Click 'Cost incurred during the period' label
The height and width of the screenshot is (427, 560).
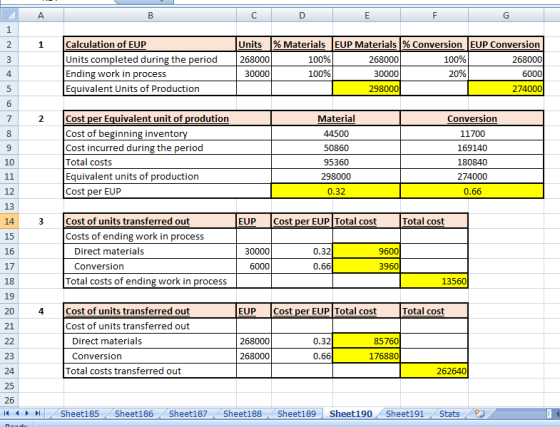click(x=134, y=148)
